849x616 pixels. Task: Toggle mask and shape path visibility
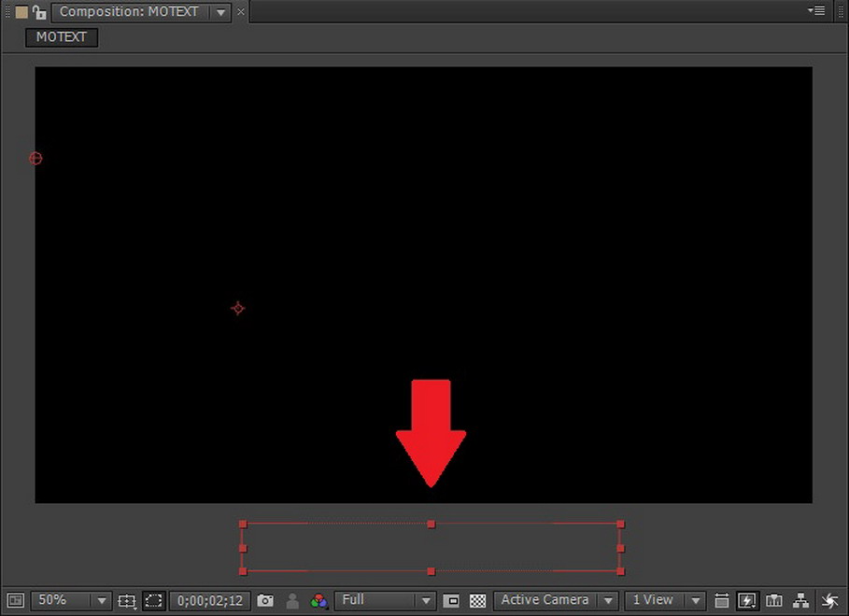tap(154, 601)
